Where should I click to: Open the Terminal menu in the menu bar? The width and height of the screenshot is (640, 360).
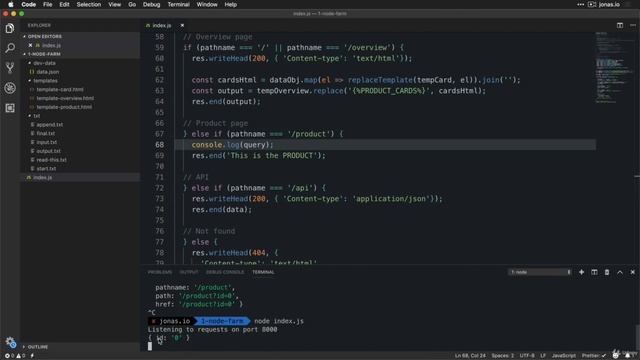(x=178, y=4)
